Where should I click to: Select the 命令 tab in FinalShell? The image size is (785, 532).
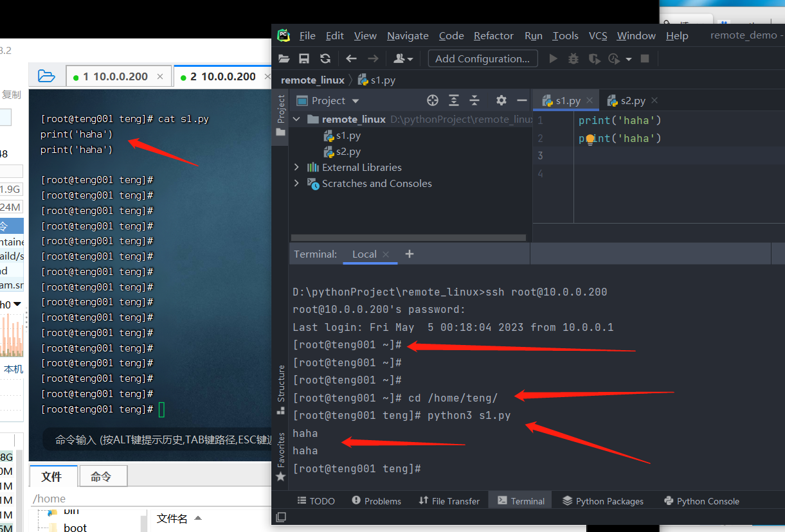click(x=103, y=476)
